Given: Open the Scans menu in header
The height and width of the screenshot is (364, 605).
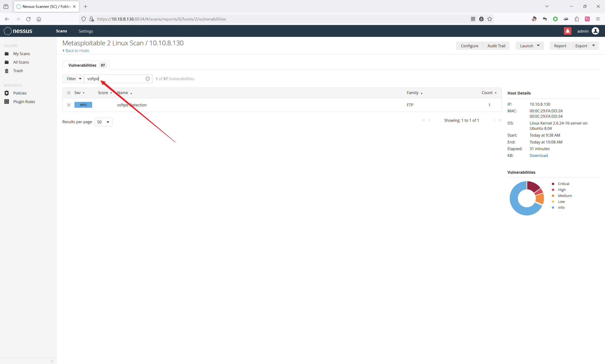Looking at the screenshot, I should click(61, 31).
